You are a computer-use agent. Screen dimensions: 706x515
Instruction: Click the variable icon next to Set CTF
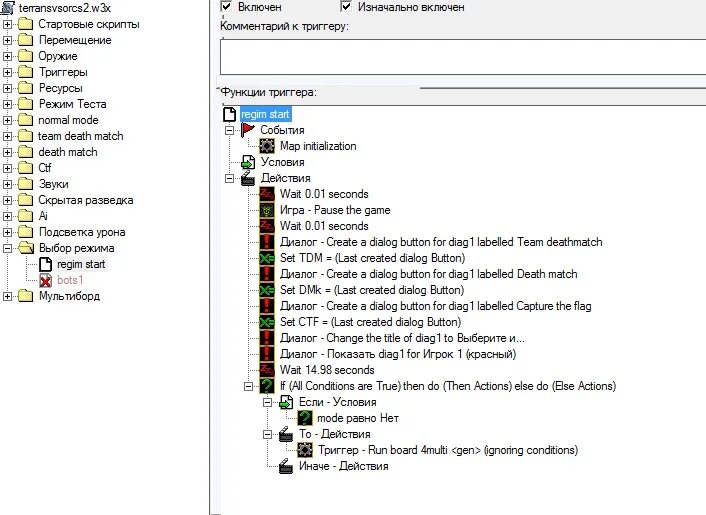pos(267,322)
